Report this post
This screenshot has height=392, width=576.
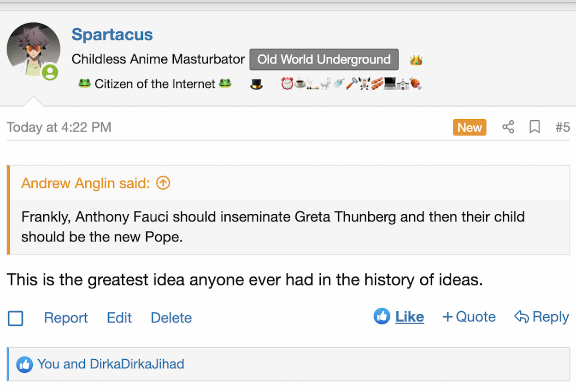pos(66,318)
